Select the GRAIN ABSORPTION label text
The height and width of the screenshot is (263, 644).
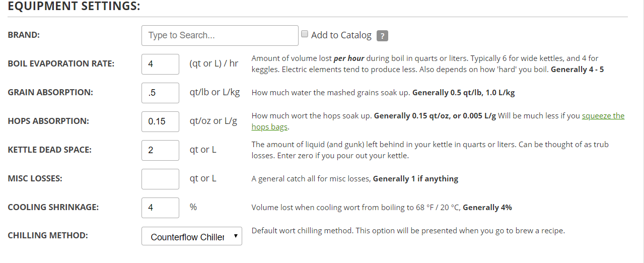pyautogui.click(x=50, y=93)
